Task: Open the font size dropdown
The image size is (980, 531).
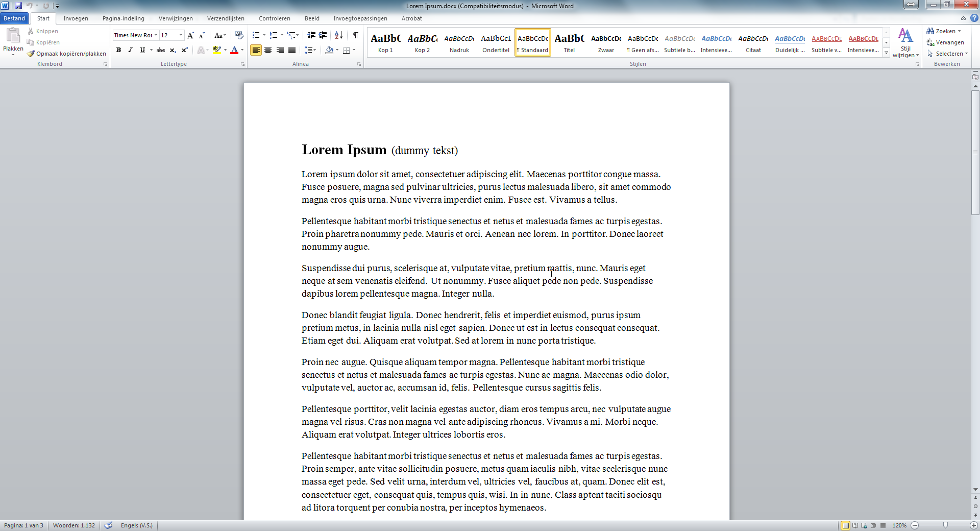Action: tap(181, 35)
